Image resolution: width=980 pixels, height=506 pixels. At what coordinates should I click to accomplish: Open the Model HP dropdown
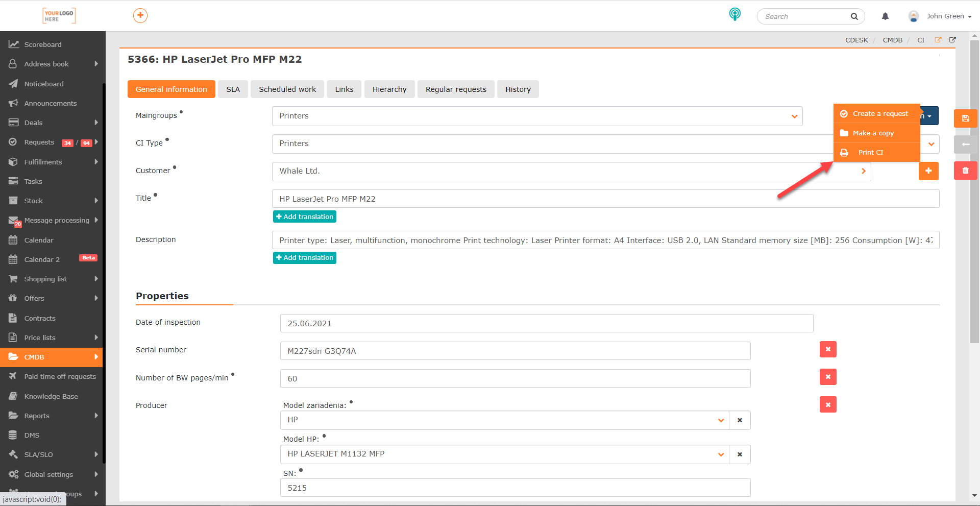click(x=505, y=454)
